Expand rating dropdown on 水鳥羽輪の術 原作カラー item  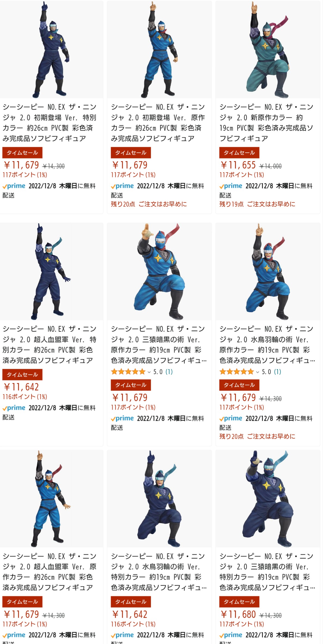[257, 372]
